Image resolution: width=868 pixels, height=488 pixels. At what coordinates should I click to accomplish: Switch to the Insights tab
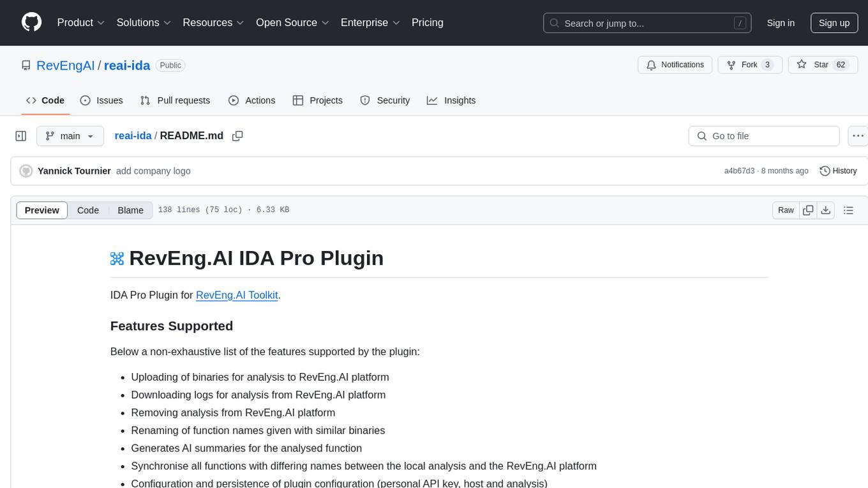tap(451, 100)
